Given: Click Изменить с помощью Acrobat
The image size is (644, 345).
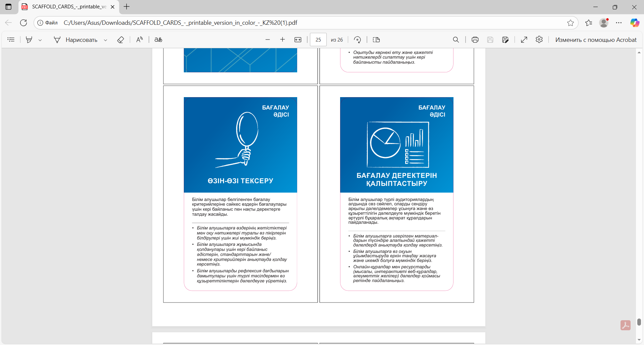Looking at the screenshot, I should 596,40.
